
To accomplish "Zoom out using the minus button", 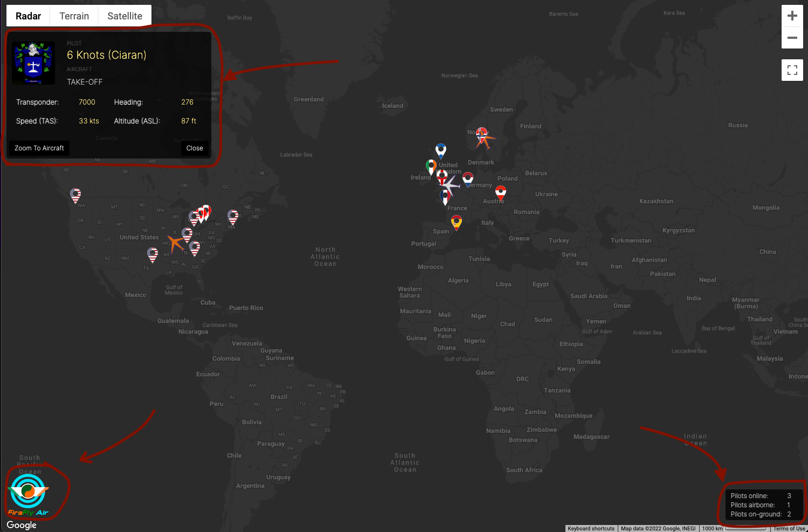I will click(x=792, y=38).
